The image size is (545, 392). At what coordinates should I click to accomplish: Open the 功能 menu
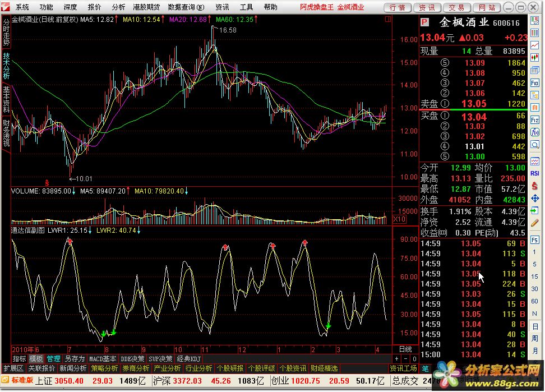point(46,7)
